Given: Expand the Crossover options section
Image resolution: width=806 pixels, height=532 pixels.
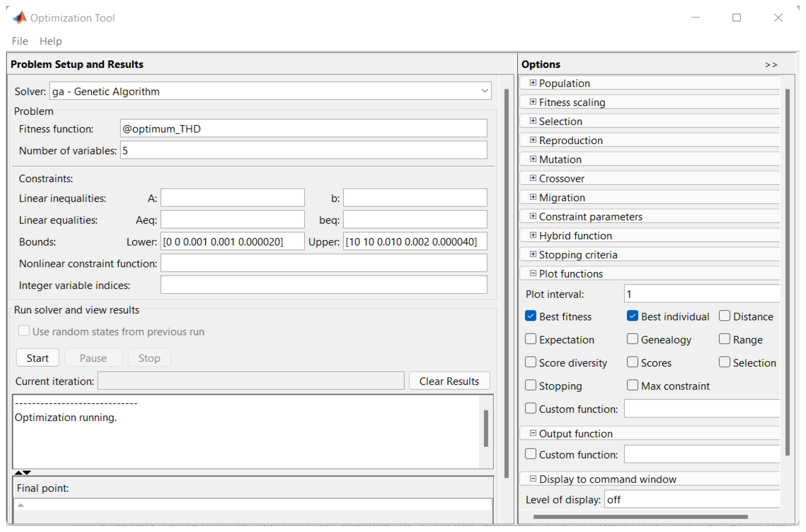Looking at the screenshot, I should [533, 178].
